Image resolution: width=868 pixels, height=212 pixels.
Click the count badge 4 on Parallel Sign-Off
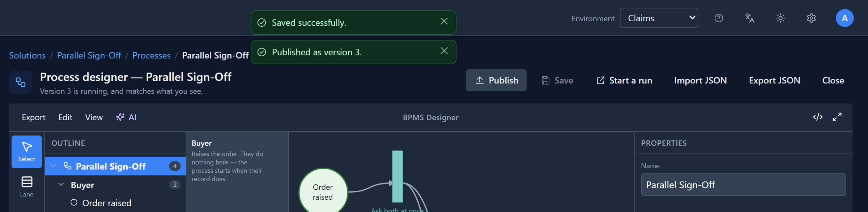click(175, 166)
